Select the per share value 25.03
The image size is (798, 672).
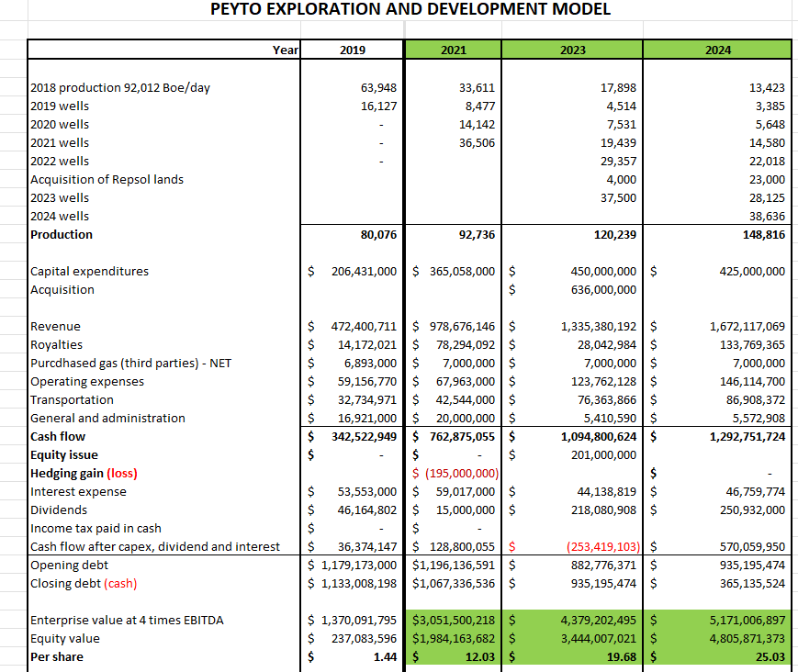tap(770, 656)
